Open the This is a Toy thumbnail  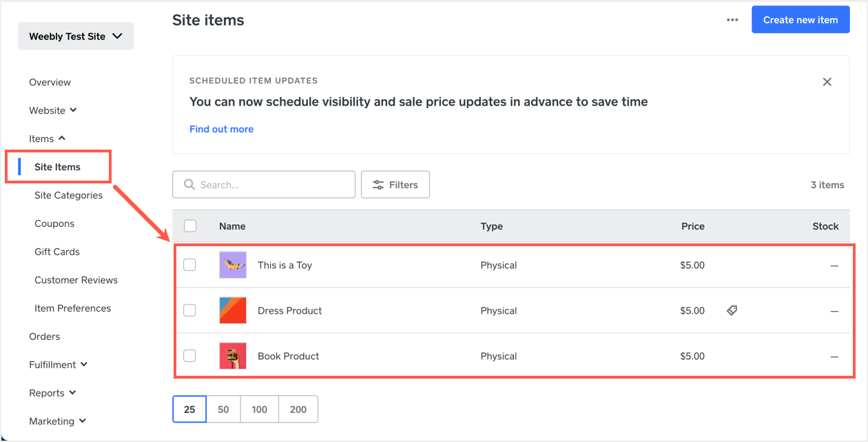coord(233,265)
